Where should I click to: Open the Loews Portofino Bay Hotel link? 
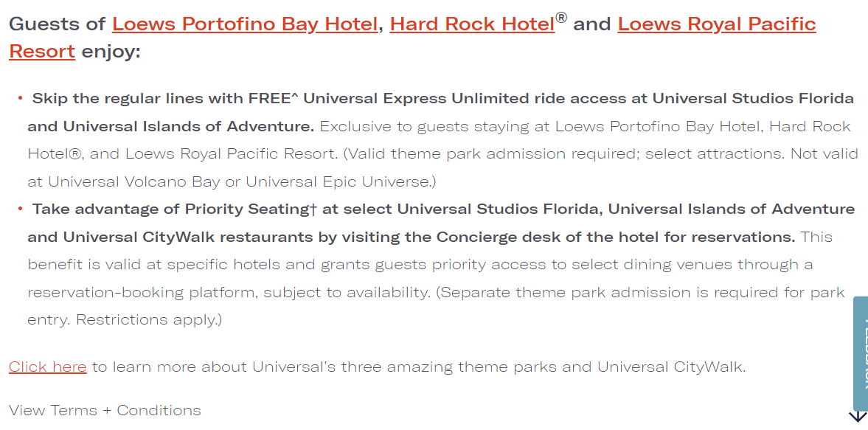coord(245,24)
